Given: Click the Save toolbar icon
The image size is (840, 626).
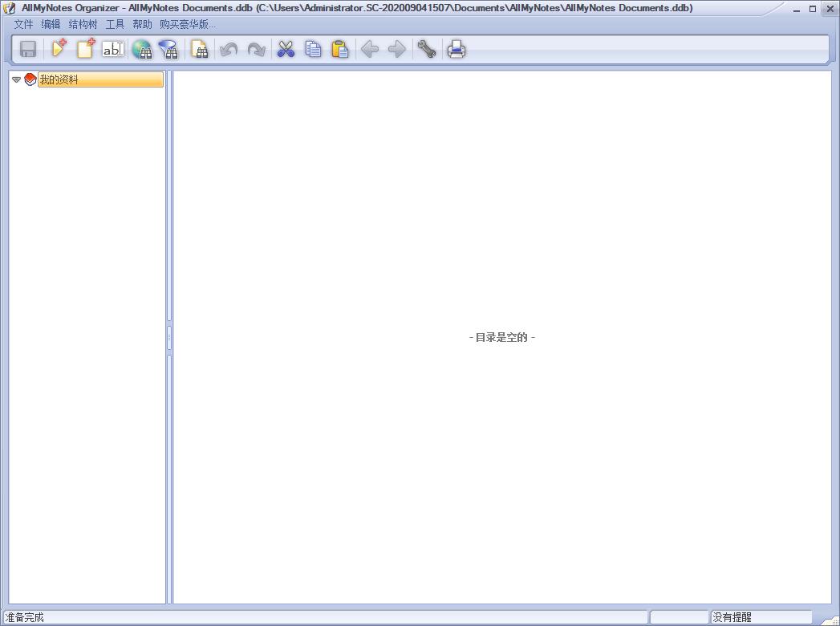Looking at the screenshot, I should tap(28, 50).
